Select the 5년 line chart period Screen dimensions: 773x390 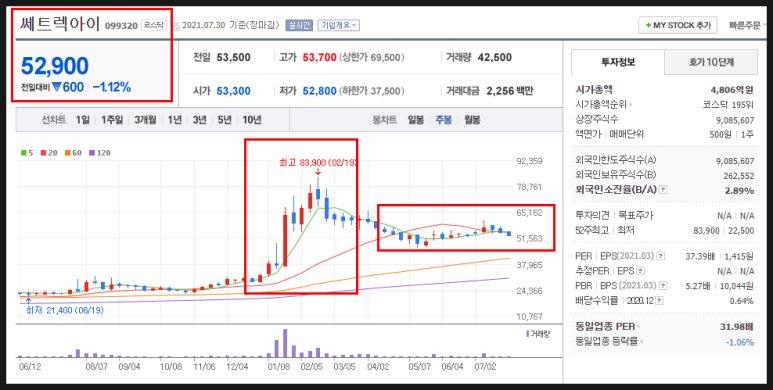[224, 120]
